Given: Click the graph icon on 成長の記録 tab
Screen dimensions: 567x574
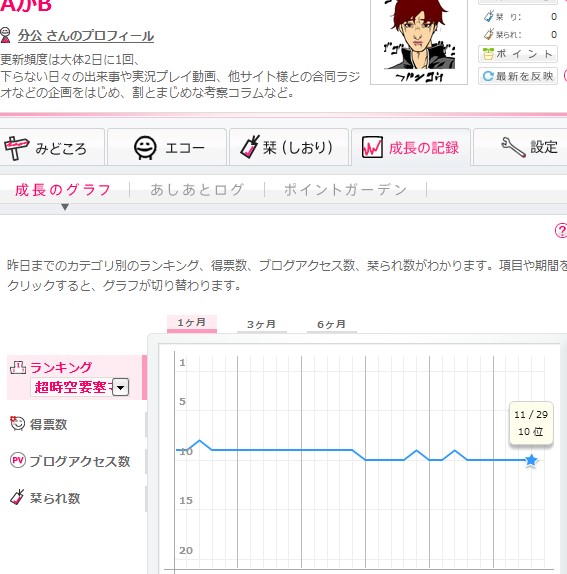Looking at the screenshot, I should point(372,147).
